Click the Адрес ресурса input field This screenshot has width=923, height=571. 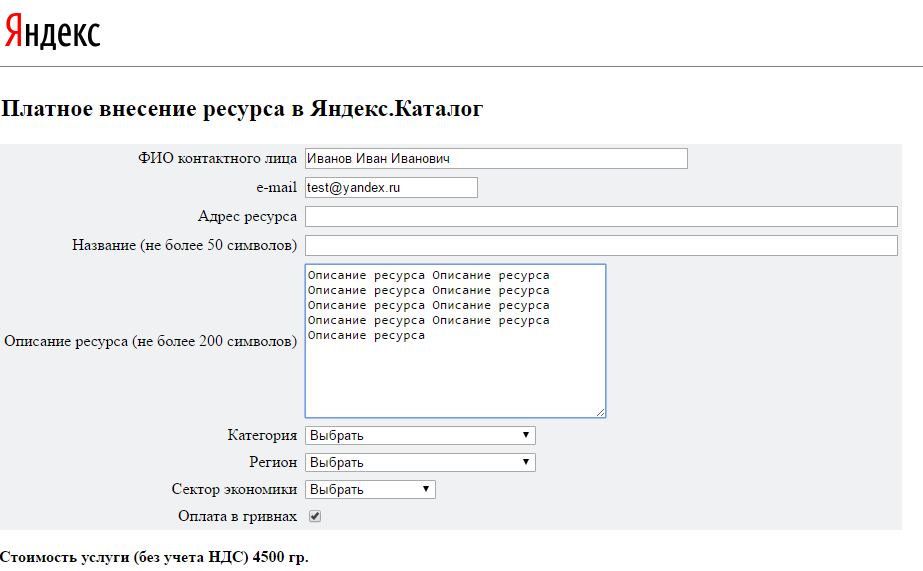point(601,216)
